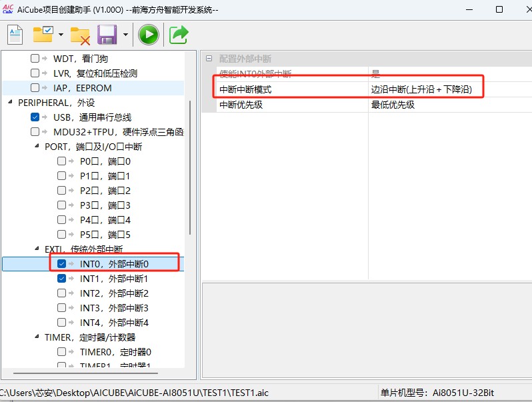Enable the INT2 external interrupt checkbox

[61, 293]
